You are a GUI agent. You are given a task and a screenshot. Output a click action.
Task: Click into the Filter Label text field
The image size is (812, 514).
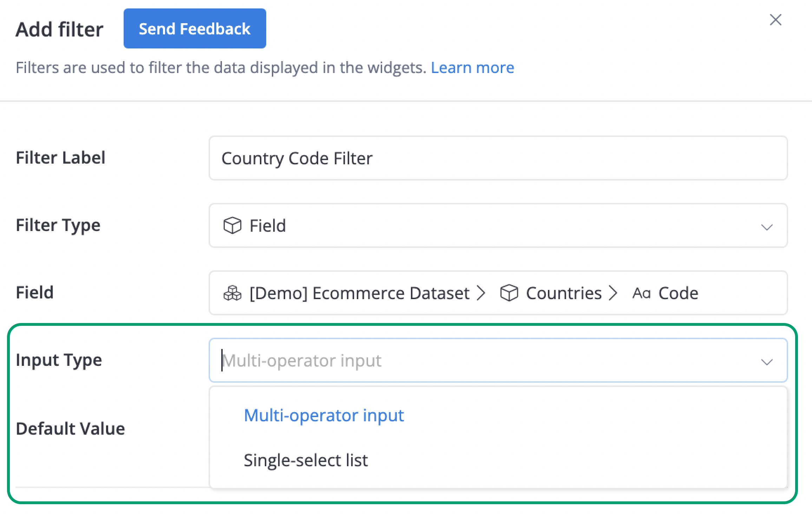pos(498,158)
